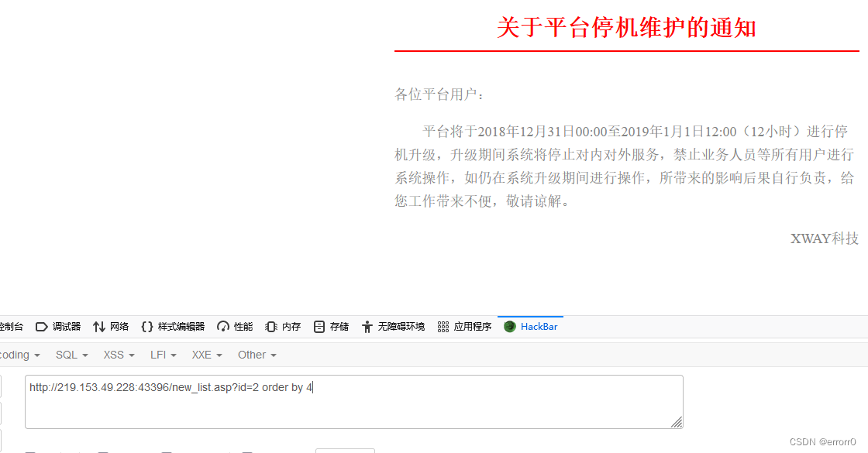Select the 应用程序 application tab
Image resolution: width=868 pixels, height=453 pixels.
pos(464,327)
